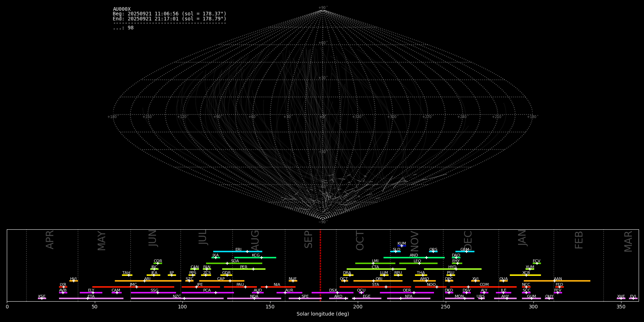Click the TAH shower label

point(126,273)
